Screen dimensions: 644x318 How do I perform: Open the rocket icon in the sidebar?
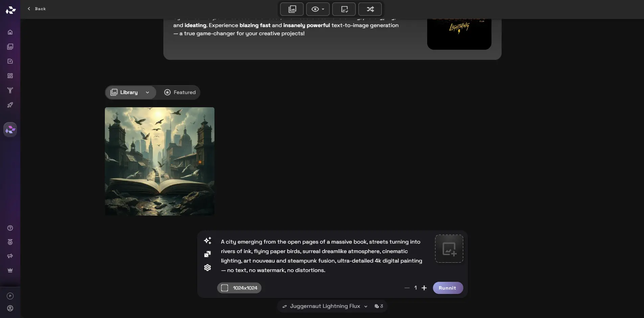(x=10, y=105)
